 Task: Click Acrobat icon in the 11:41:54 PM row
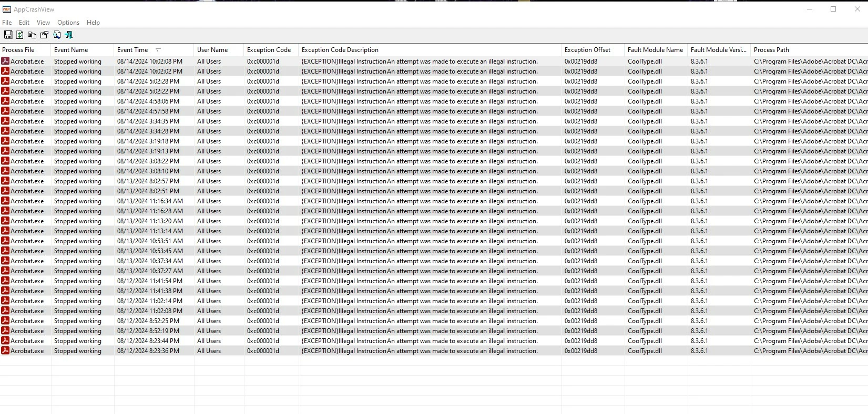tap(5, 281)
